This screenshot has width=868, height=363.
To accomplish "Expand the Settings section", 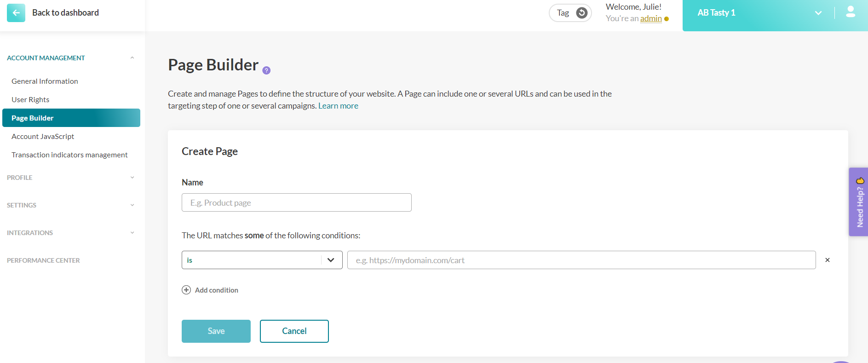I will point(132,205).
